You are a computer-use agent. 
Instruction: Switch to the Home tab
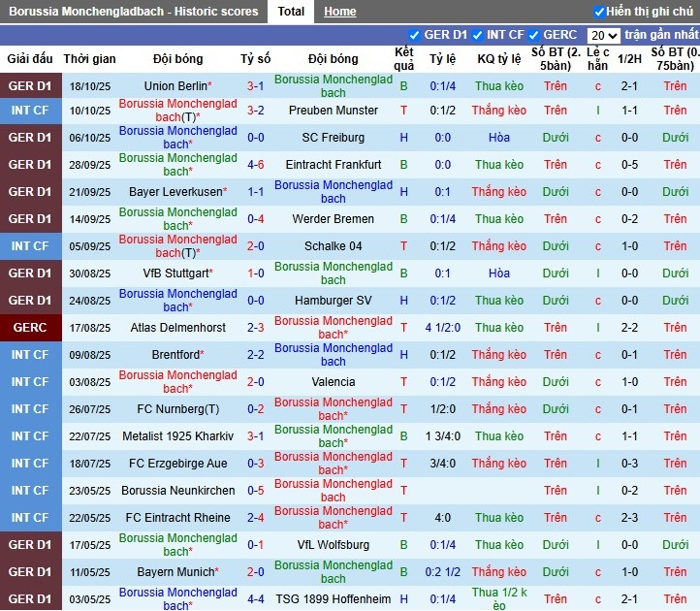pyautogui.click(x=339, y=12)
